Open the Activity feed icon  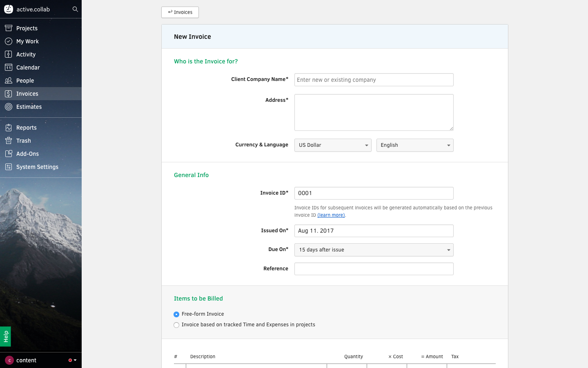(x=9, y=54)
